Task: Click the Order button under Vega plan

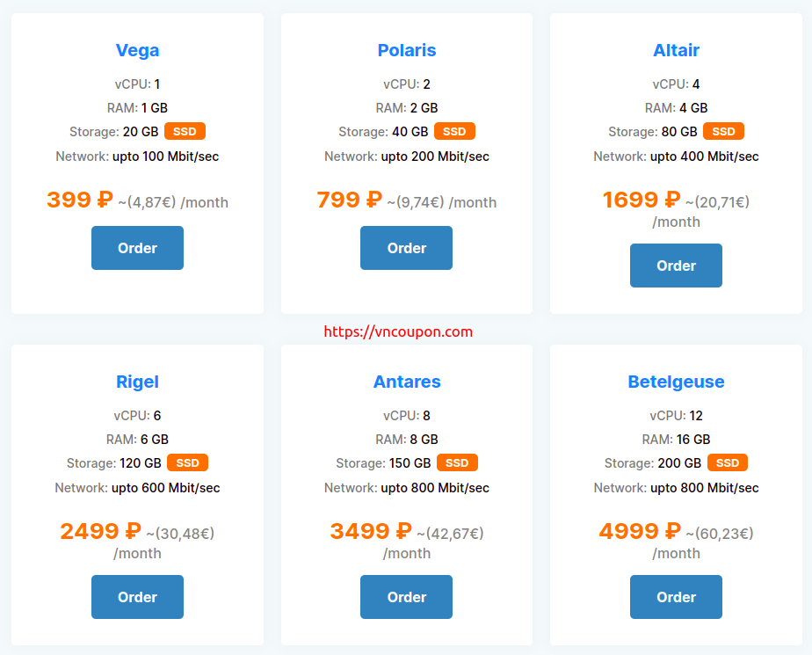Action: pyautogui.click(x=137, y=248)
